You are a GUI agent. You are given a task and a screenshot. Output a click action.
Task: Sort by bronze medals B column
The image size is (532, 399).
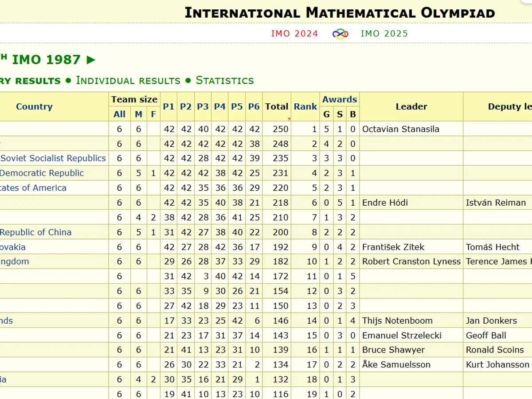[x=353, y=114]
